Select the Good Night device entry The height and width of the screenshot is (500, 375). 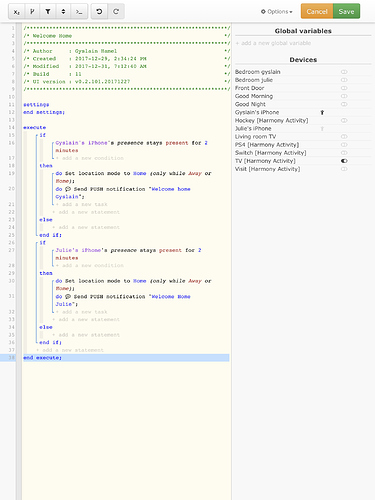click(250, 104)
